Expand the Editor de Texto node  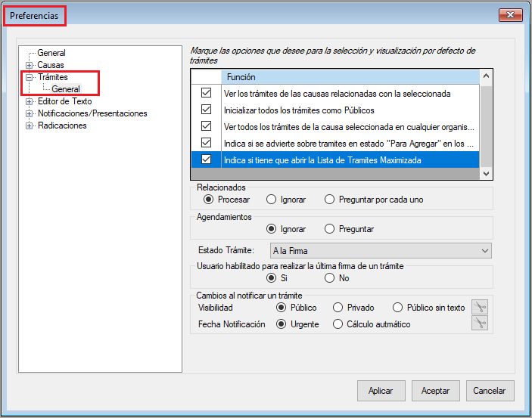point(30,101)
